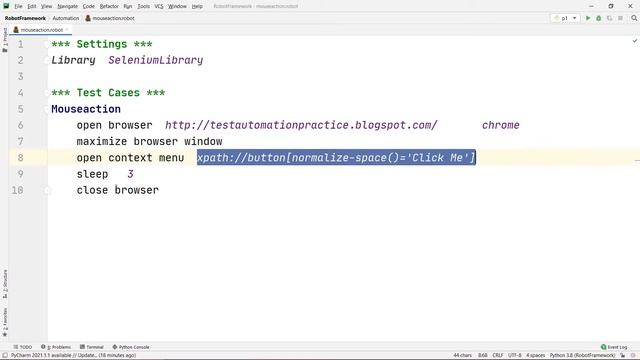The height and width of the screenshot is (360, 640).
Task: Click the chrome argument on line 6
Action: [500, 125]
